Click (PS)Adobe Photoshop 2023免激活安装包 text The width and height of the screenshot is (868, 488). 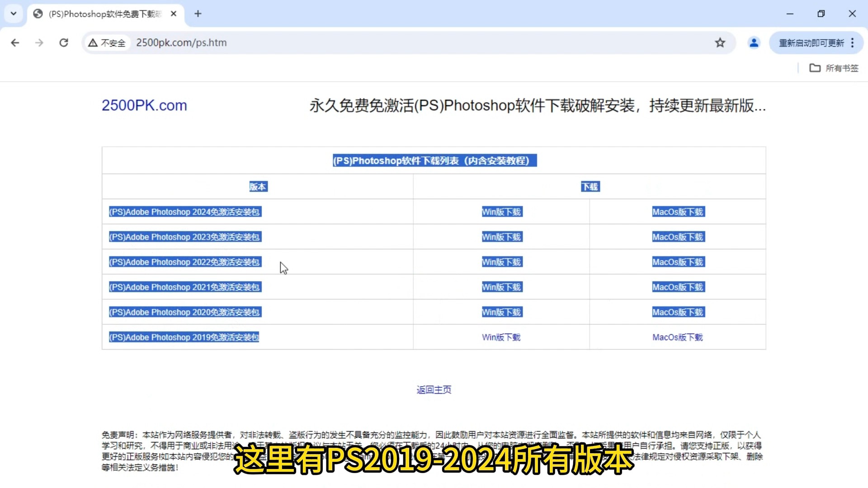(185, 237)
